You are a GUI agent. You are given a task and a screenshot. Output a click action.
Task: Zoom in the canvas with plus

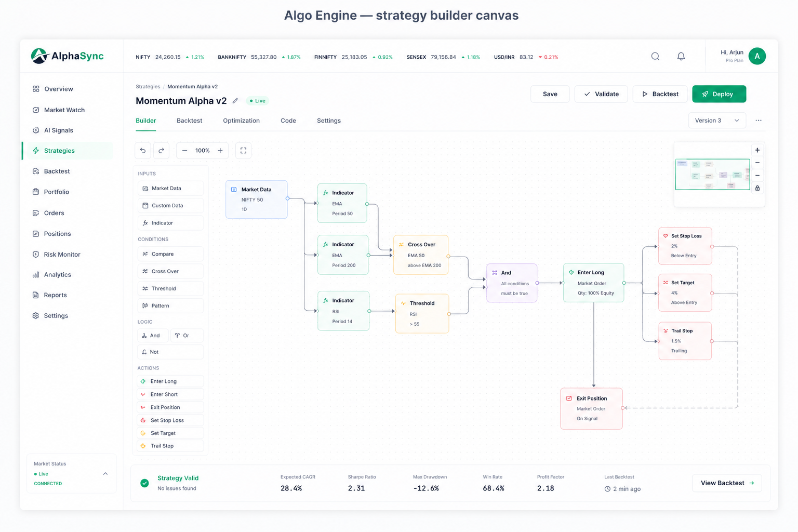[x=220, y=151]
